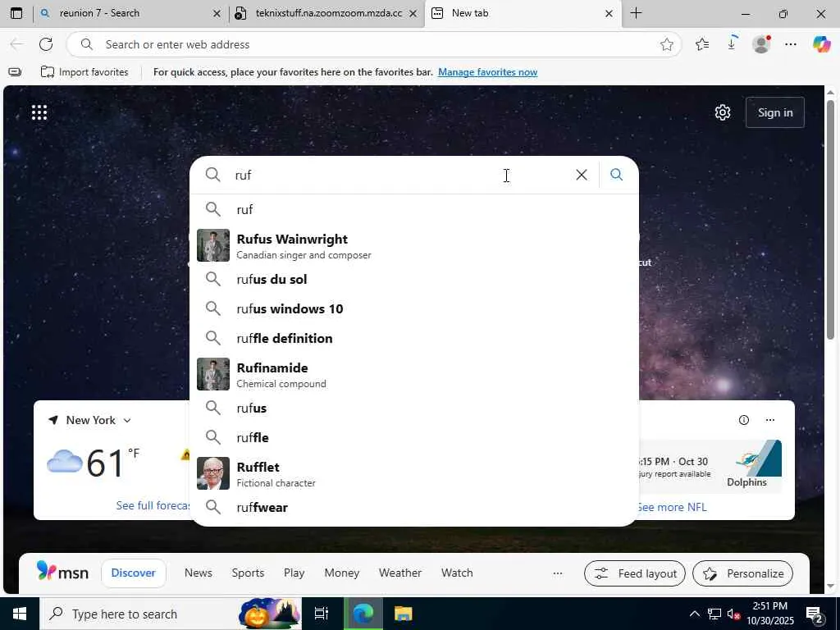Click the MSN logo
This screenshot has height=630, width=840.
tap(62, 572)
